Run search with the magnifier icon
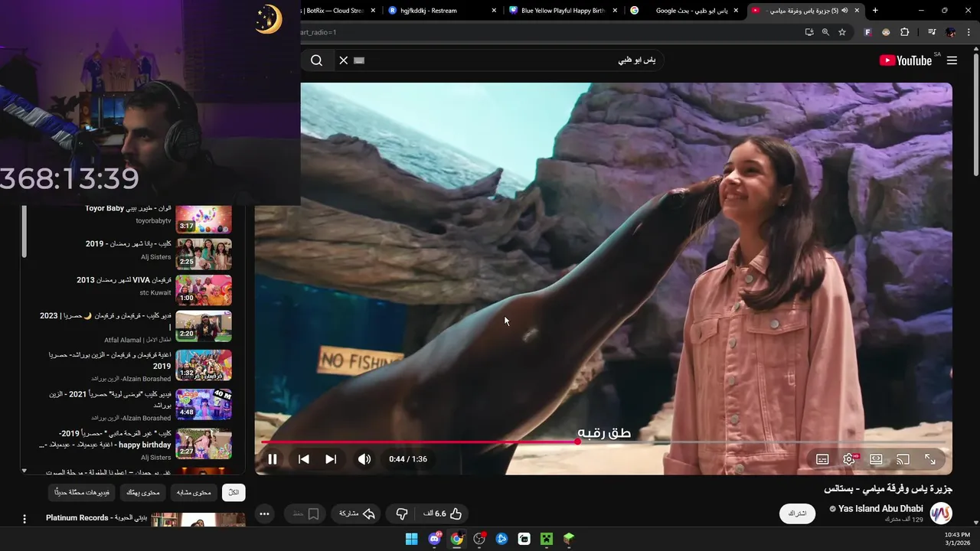980x551 pixels. (x=317, y=60)
